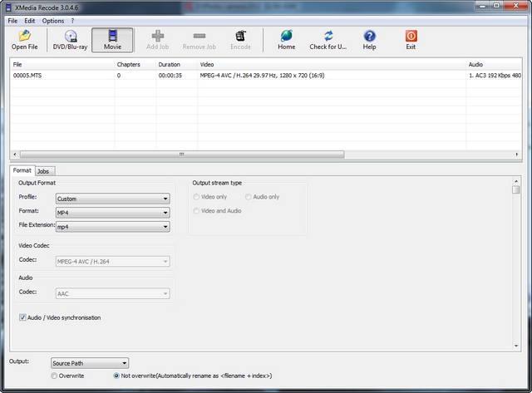Switch to the Jobs tab
The height and width of the screenshot is (393, 532).
click(43, 171)
